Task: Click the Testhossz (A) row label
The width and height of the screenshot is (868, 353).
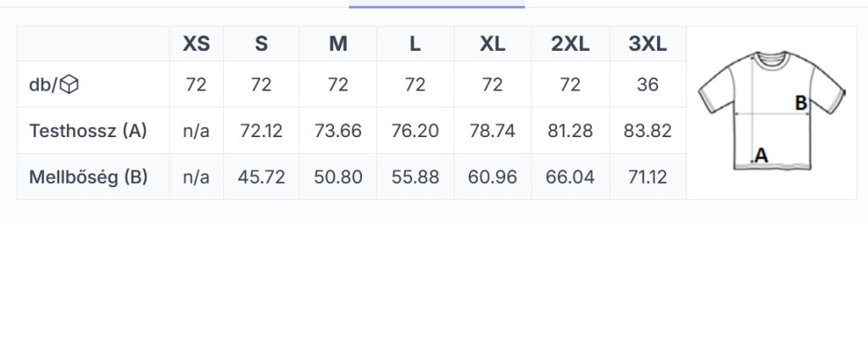Action: [88, 131]
